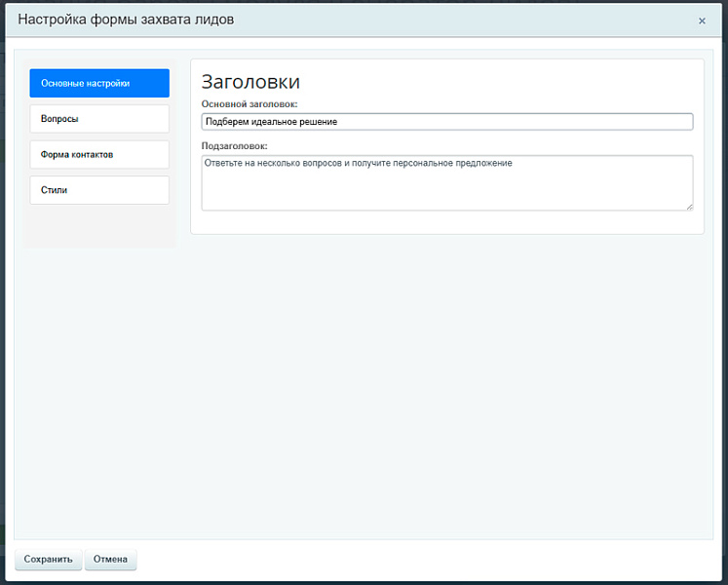Grab the Подзаголовок textarea resize handle
This screenshot has width=728, height=585.
(x=689, y=206)
